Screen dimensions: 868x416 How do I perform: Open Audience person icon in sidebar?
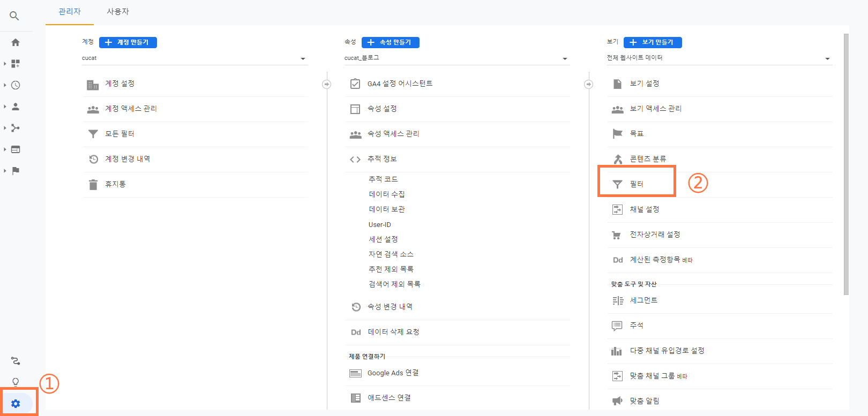[x=16, y=107]
